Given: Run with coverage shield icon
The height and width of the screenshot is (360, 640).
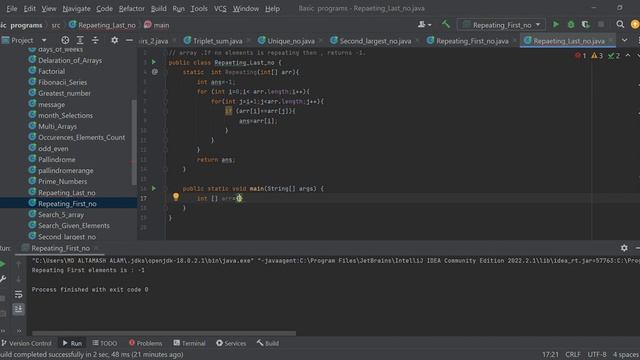Looking at the screenshot, I should point(585,24).
